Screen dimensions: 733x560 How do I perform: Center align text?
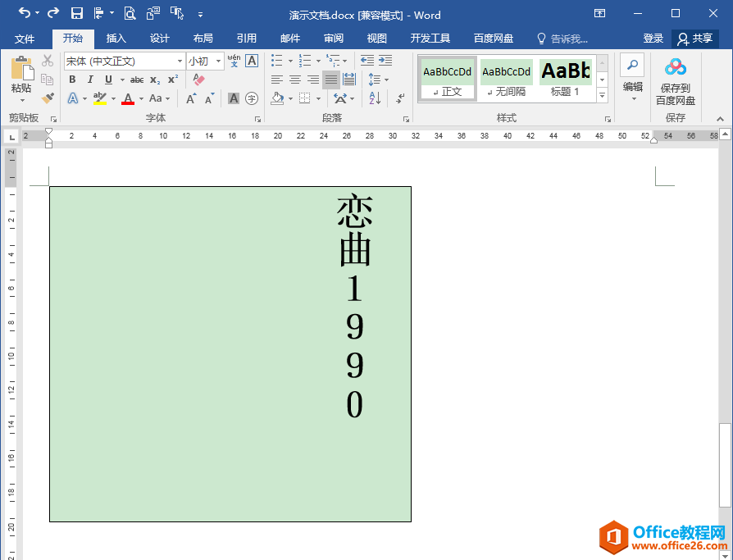pyautogui.click(x=295, y=80)
